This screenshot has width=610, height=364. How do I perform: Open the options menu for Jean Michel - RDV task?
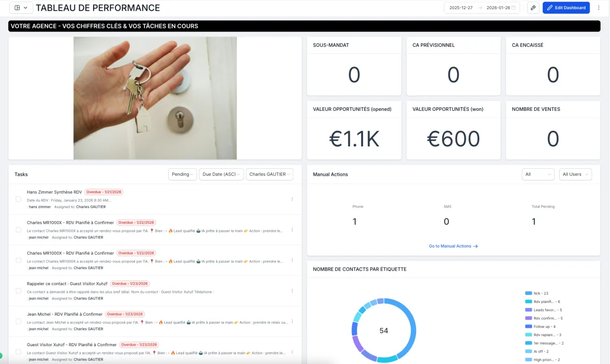292,321
